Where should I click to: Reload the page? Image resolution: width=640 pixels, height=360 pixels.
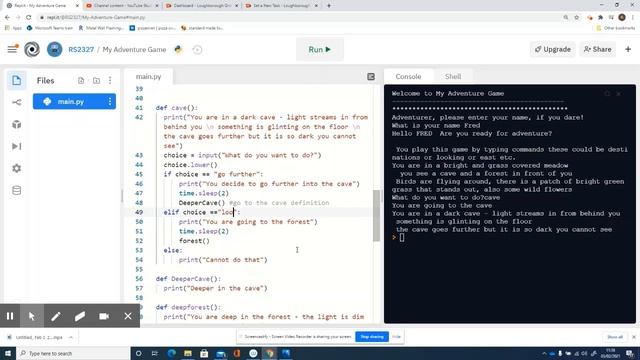[29, 17]
